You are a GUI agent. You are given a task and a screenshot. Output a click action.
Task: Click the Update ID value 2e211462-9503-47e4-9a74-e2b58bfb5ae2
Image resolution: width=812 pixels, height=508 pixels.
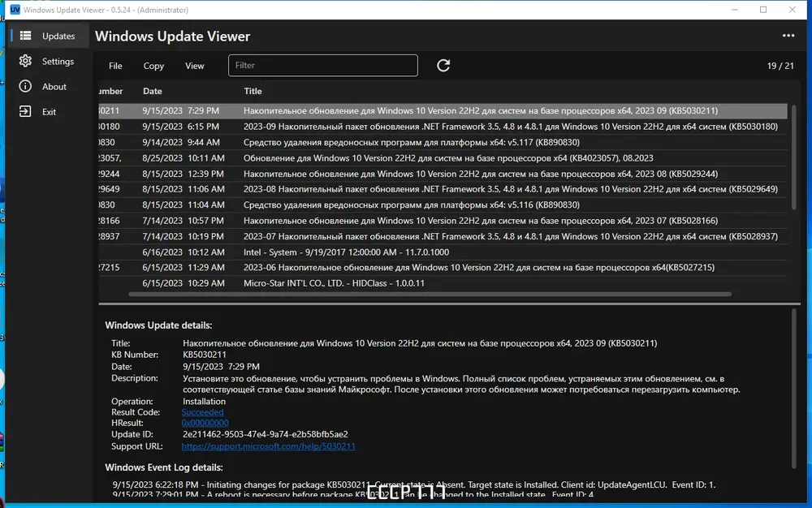[266, 434]
